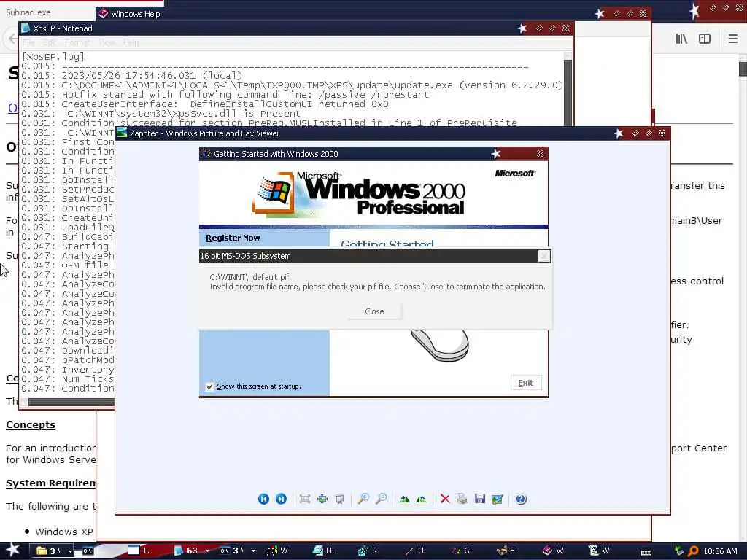Toggle Show this screen at startup checkbox
This screenshot has width=747, height=560.
(x=209, y=386)
